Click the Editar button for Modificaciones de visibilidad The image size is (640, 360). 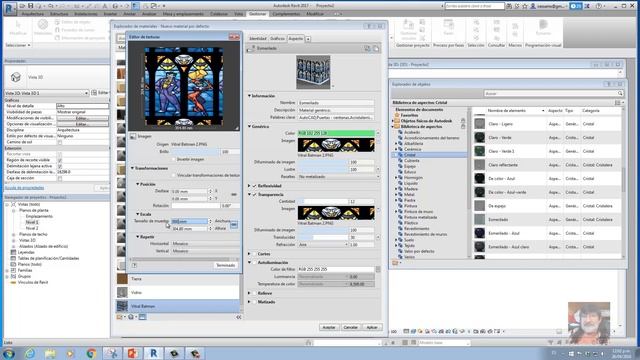pos(82,118)
